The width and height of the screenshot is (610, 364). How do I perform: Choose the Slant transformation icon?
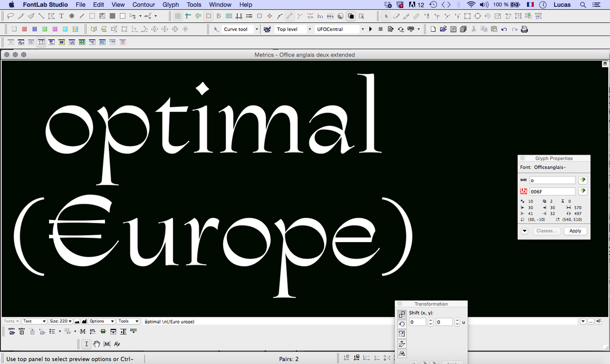402,344
